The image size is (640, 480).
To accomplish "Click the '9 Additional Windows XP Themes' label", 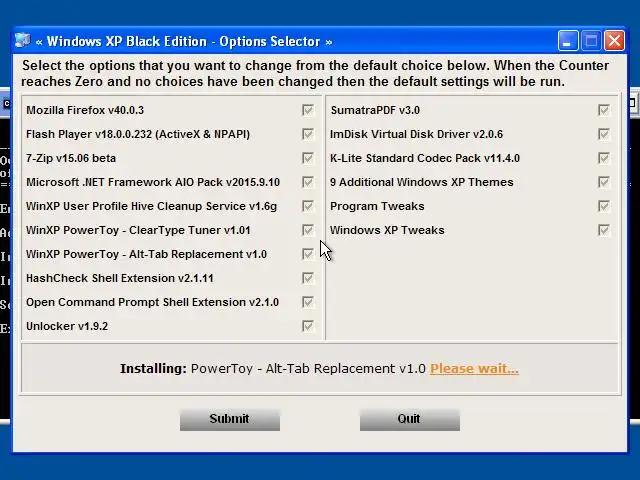I will (422, 182).
